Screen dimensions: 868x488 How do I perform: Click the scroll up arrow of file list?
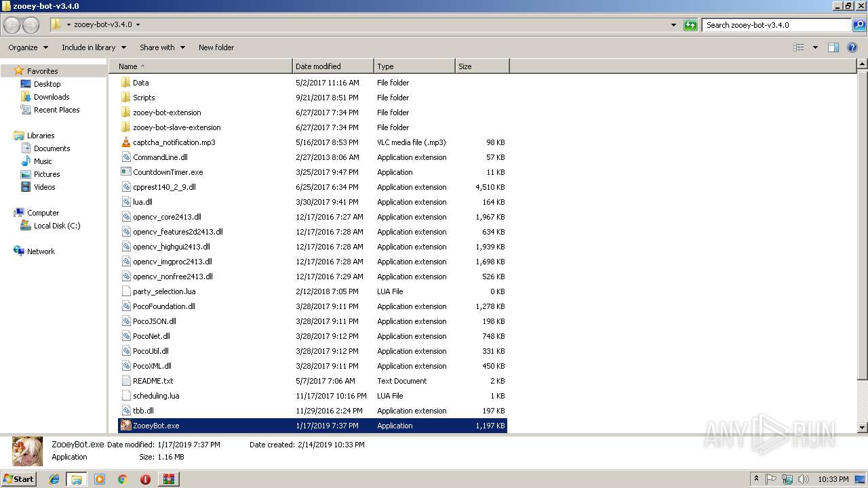point(863,65)
